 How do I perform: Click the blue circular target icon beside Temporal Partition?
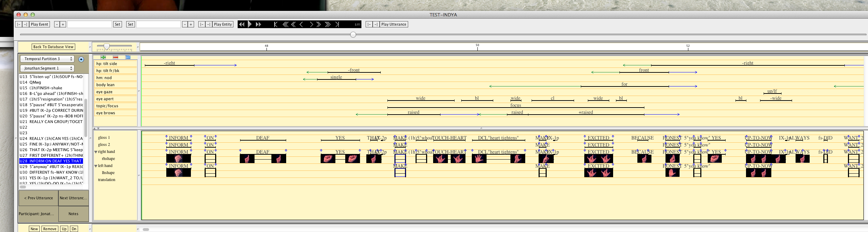(x=81, y=59)
